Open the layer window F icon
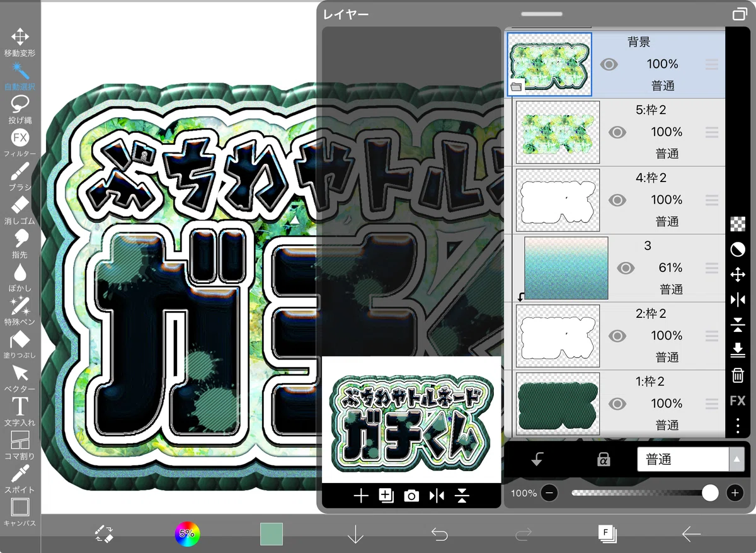This screenshot has height=553, width=756. pos(607,534)
